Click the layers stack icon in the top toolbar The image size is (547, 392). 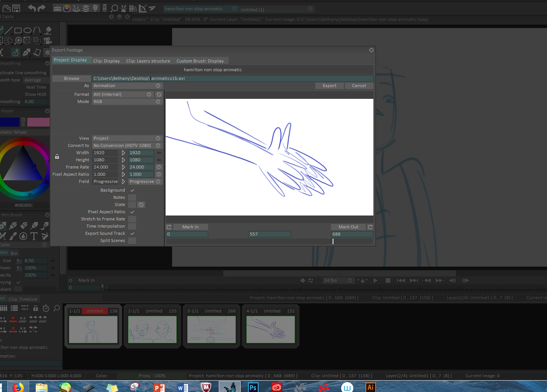click(86, 8)
